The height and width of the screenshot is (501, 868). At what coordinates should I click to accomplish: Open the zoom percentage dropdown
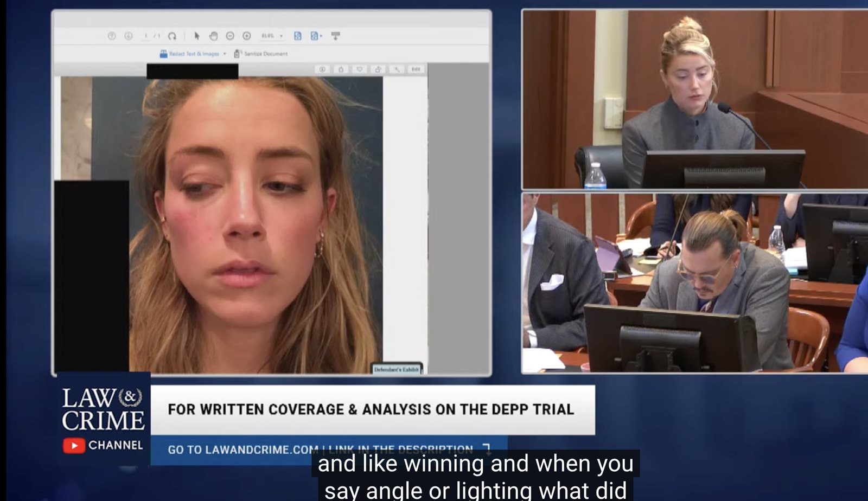click(x=281, y=36)
